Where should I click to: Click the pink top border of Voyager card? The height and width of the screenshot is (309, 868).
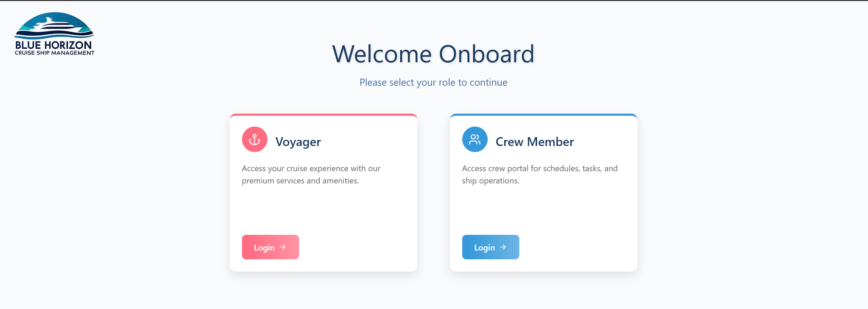coord(324,115)
